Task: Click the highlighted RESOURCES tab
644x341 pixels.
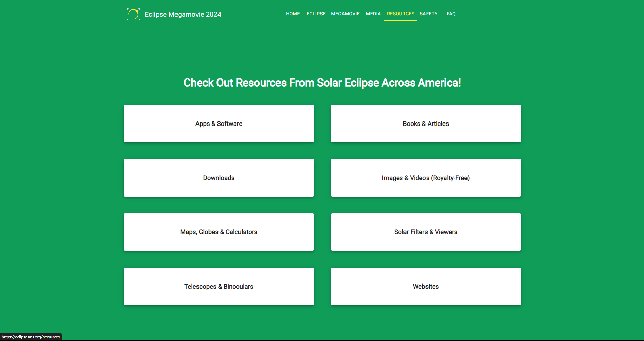Action: tap(400, 14)
